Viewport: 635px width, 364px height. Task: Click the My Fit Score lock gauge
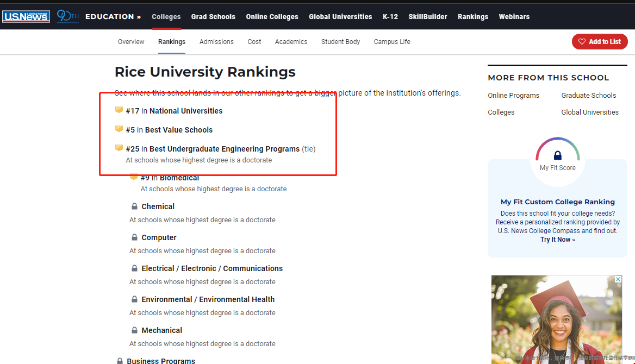558,155
